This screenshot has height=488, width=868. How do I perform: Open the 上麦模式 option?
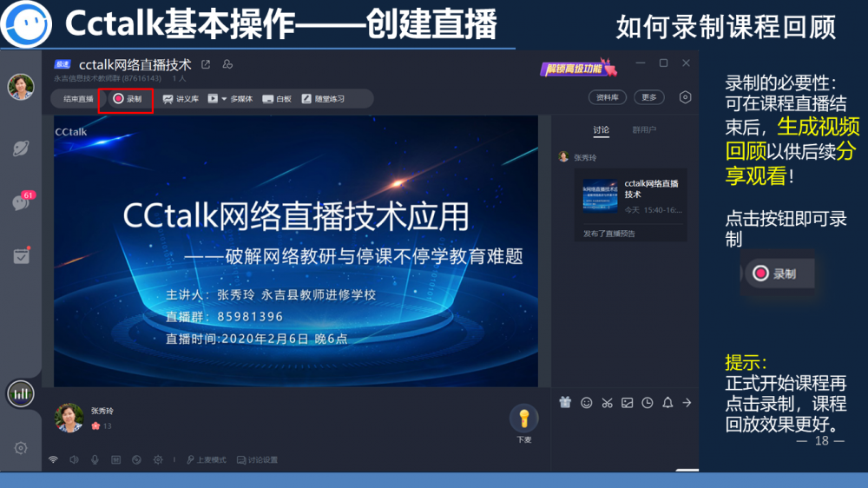point(206,459)
